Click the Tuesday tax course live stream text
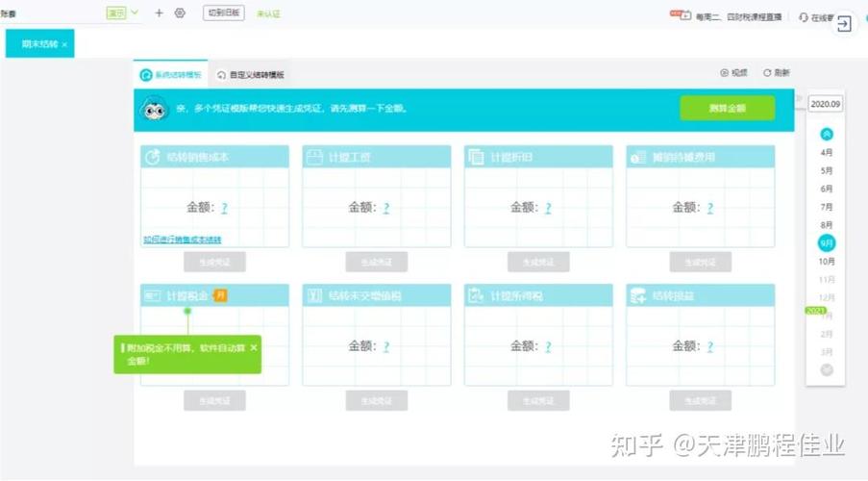This screenshot has width=868, height=481. pos(738,17)
